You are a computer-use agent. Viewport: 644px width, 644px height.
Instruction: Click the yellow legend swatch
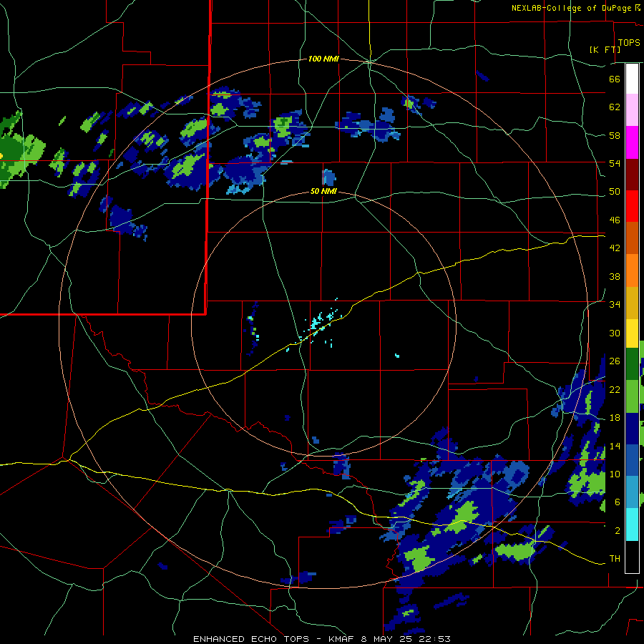click(632, 333)
